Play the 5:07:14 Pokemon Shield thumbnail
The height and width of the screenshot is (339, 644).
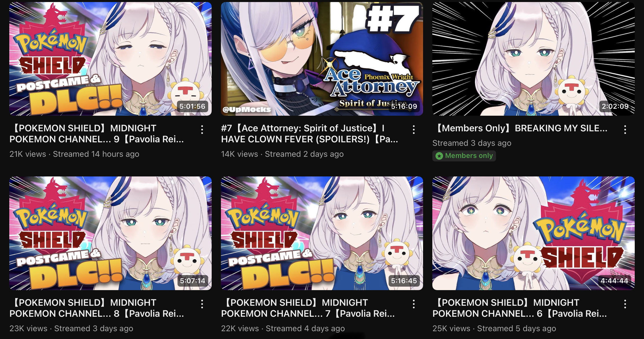[110, 233]
